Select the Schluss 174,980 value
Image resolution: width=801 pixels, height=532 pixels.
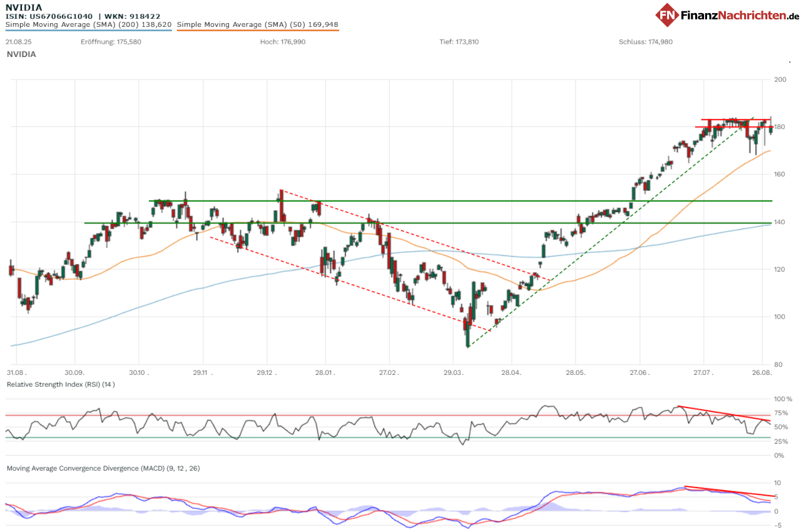coord(645,42)
